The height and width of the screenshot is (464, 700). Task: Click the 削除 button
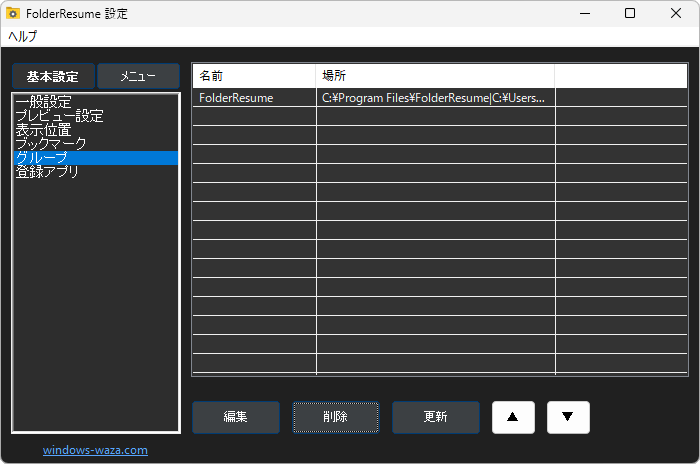pos(336,417)
